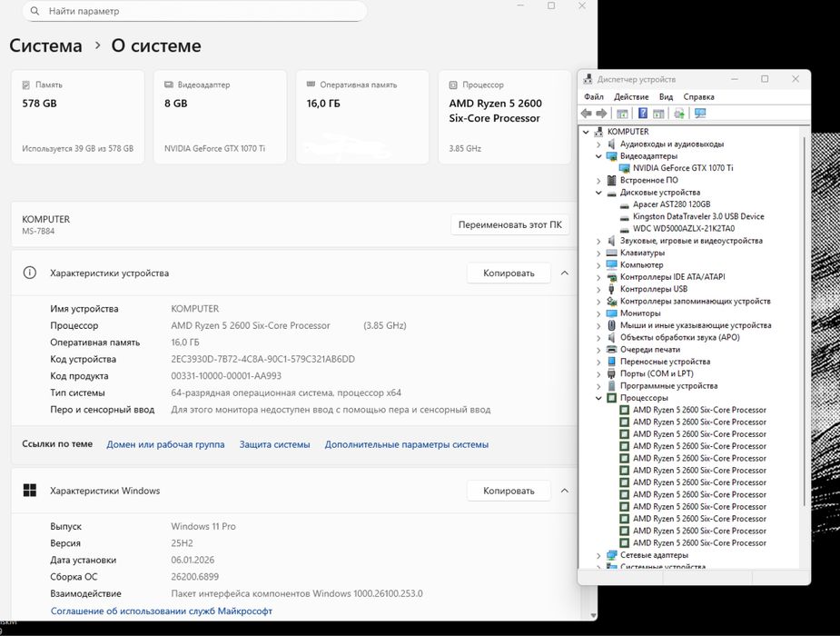Click the mouse icon of Мыши и иные указывающие устройства
840x636 pixels.
coord(611,325)
